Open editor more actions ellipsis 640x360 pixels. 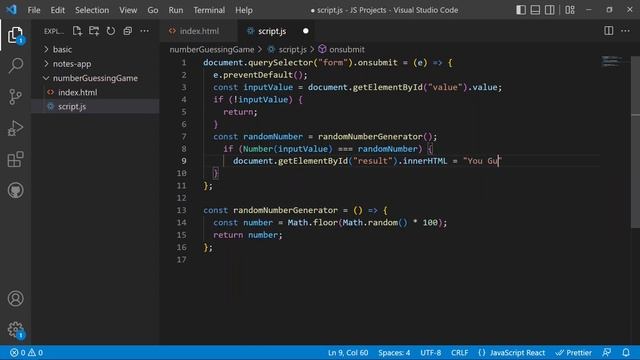[x=625, y=31]
